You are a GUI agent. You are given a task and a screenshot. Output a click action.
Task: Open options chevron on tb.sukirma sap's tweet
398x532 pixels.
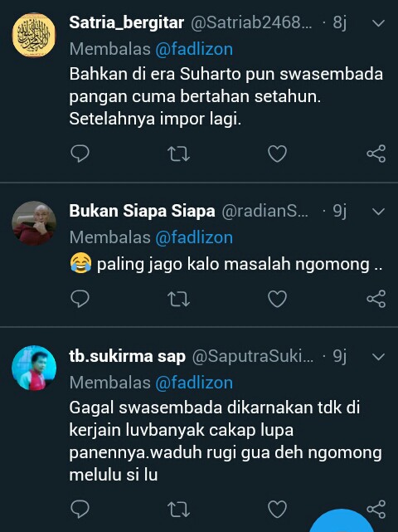click(378, 357)
